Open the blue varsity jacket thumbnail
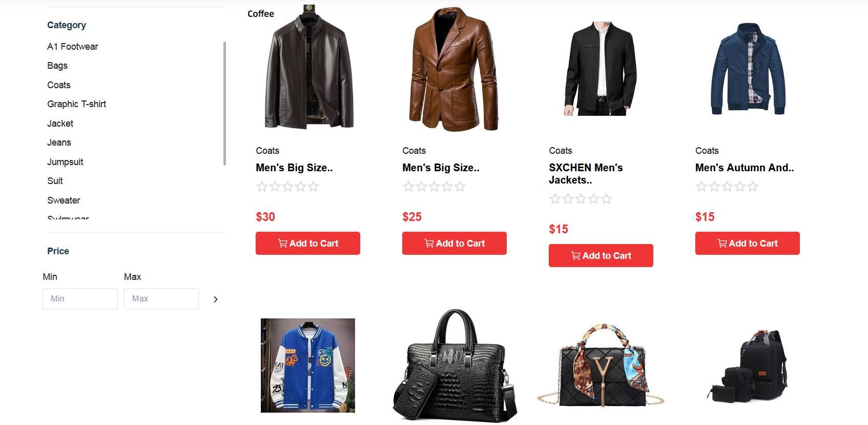This screenshot has height=425, width=868. tap(308, 366)
